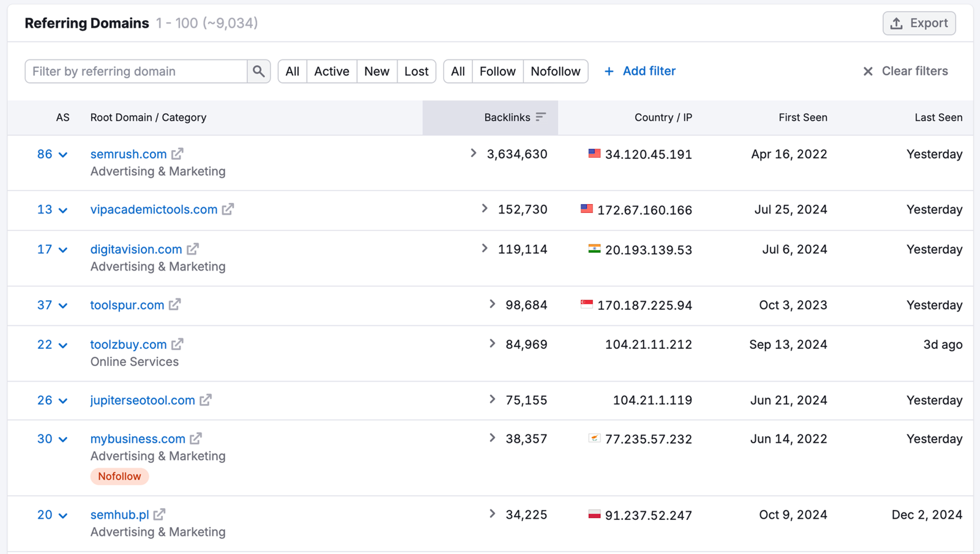This screenshot has height=554, width=980.
Task: Open toolspur.com external link icon
Action: [175, 305]
